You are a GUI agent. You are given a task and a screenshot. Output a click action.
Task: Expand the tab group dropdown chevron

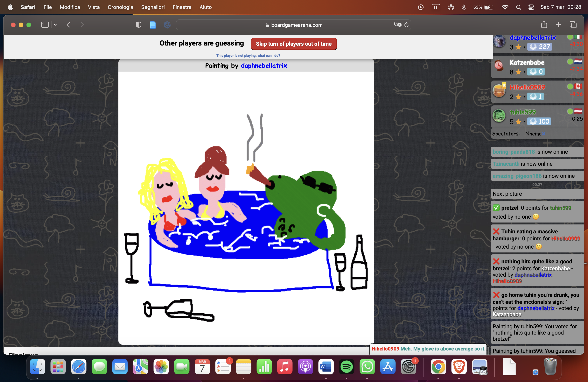click(x=55, y=25)
